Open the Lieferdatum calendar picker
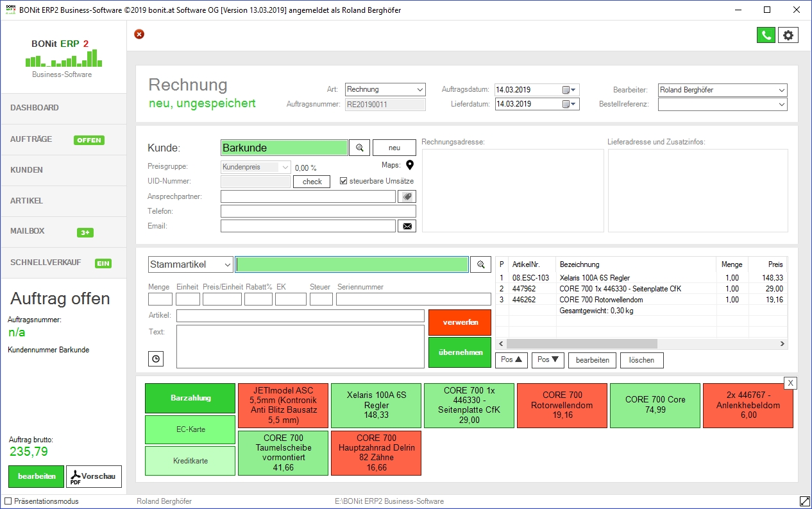 (570, 104)
